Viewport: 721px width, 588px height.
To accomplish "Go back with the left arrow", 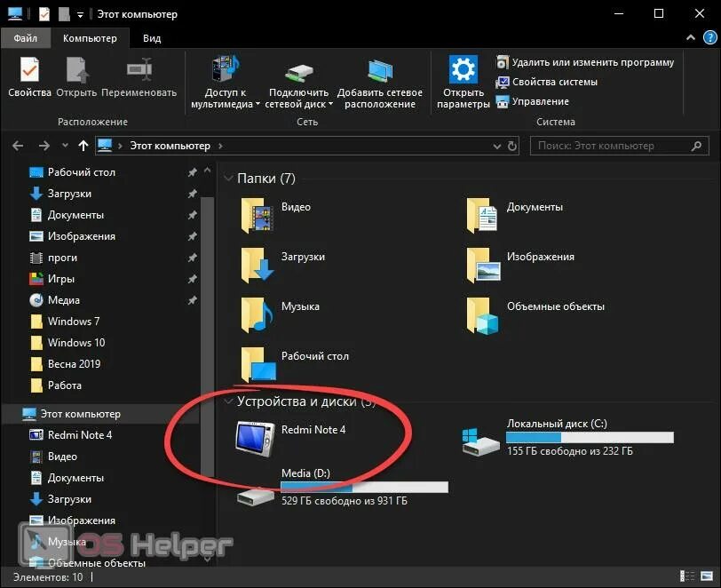I will pos(18,146).
